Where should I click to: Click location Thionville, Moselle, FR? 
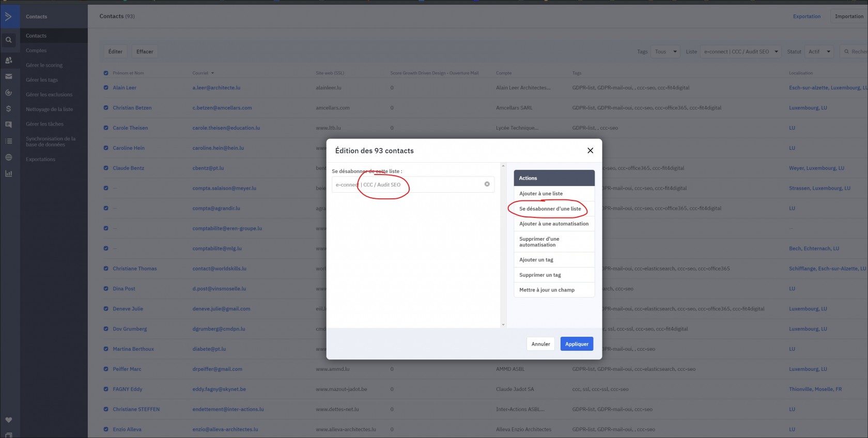coord(815,389)
